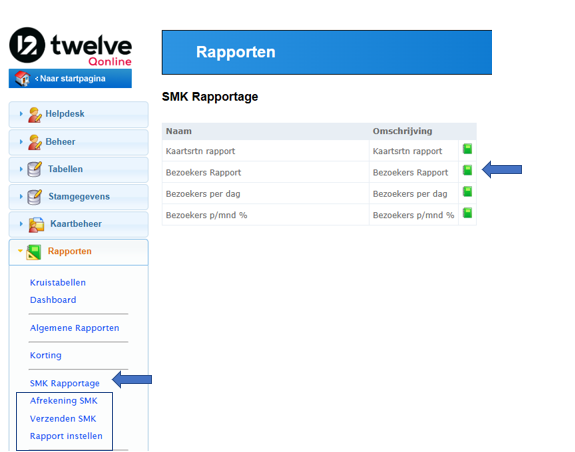Viewport: 575px width, 452px height.
Task: Go to Afrekening SMK
Action: click(63, 401)
